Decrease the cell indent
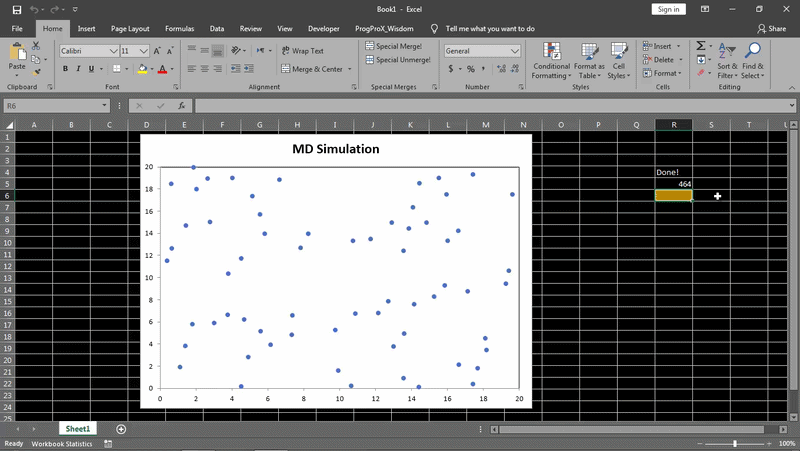The height and width of the screenshot is (451, 800). [235, 68]
